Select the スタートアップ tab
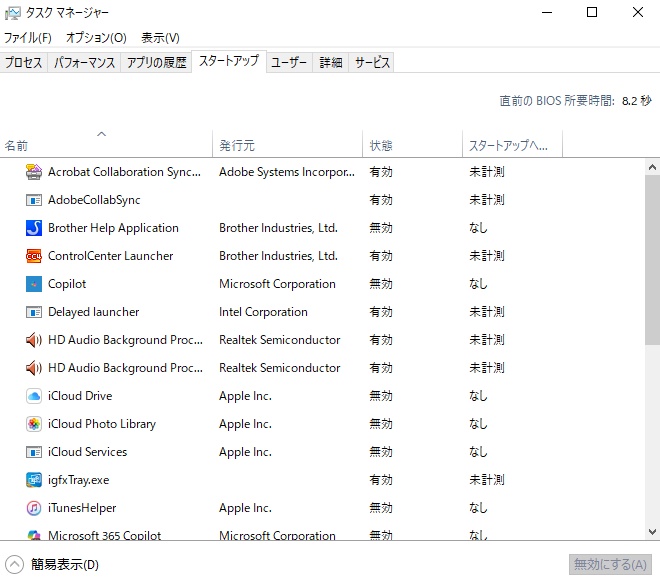The image size is (660, 587). 229,61
